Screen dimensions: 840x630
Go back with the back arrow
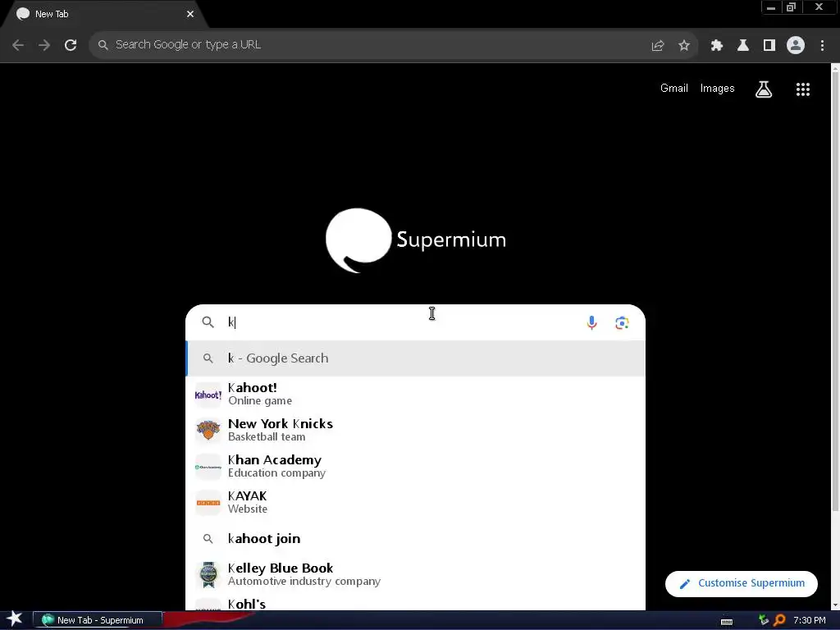(18, 45)
